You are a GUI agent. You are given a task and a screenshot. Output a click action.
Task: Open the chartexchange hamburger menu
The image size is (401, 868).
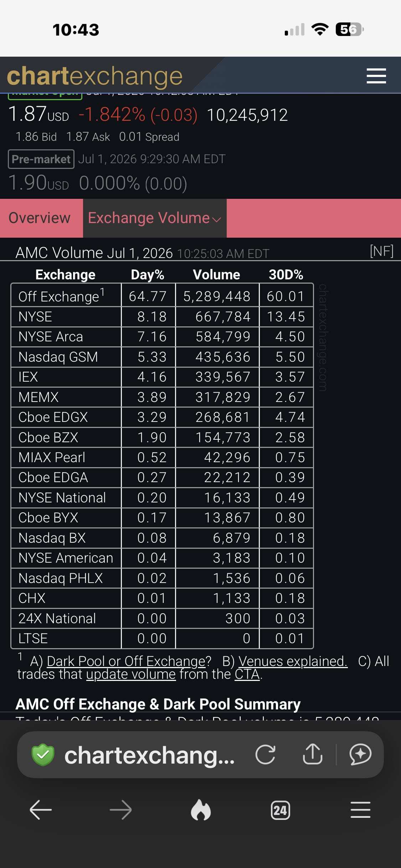tap(376, 76)
